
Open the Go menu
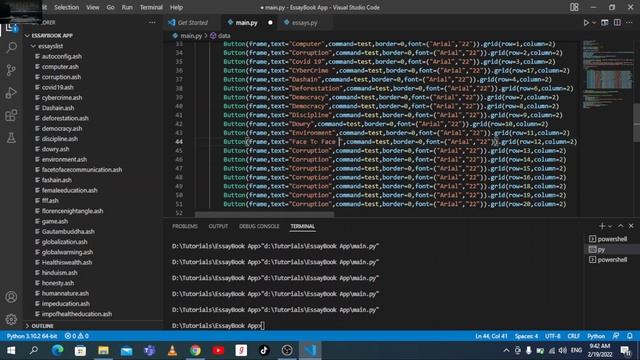click(111, 7)
